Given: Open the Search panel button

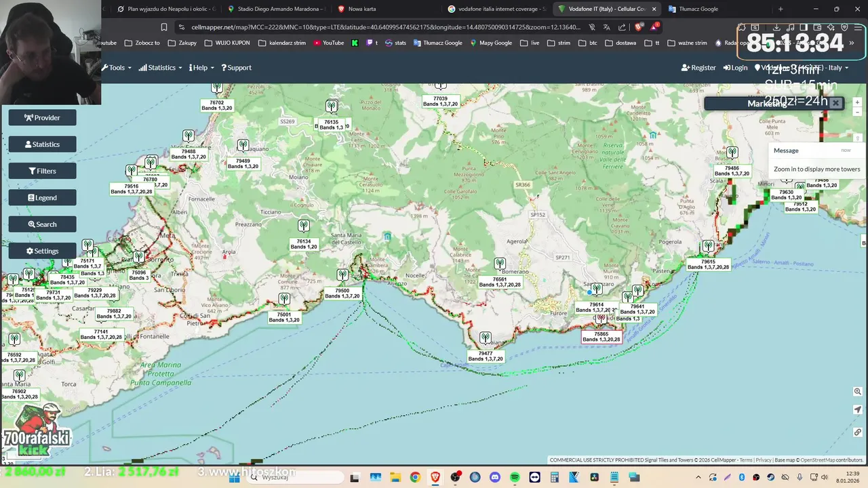Looking at the screenshot, I should 42,224.
